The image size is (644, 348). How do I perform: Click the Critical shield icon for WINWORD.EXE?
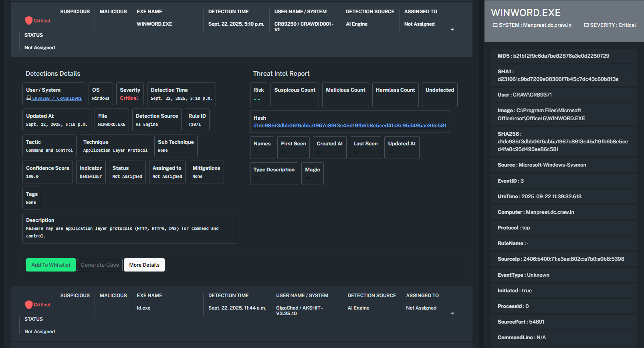coord(29,20)
